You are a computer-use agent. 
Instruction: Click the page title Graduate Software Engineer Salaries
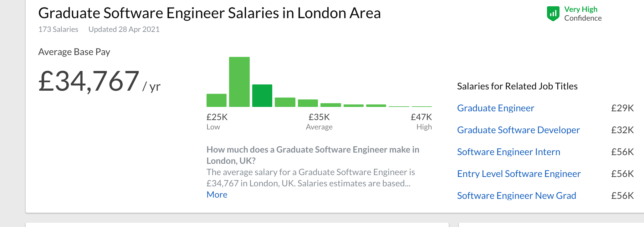coord(209,13)
